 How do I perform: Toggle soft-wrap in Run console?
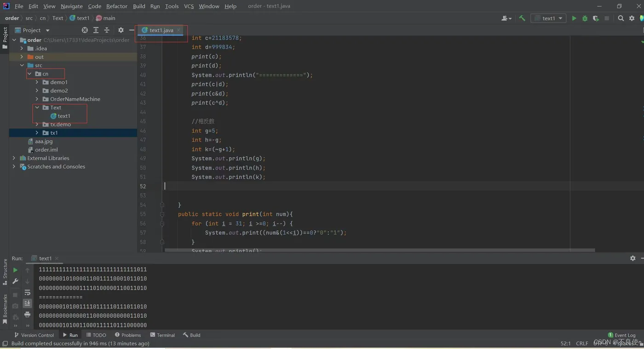pyautogui.click(x=27, y=292)
